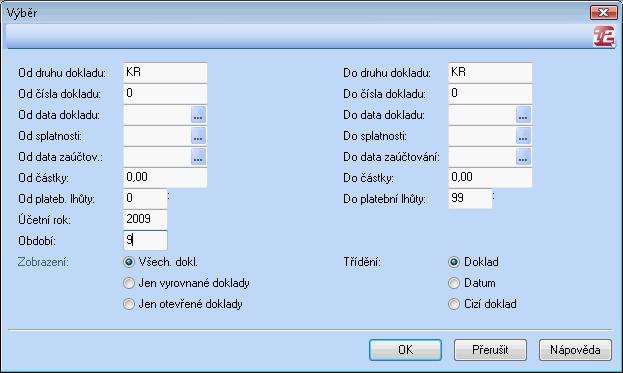Focus the Od druhu dokladu field
623x373 pixels.
click(x=165, y=73)
